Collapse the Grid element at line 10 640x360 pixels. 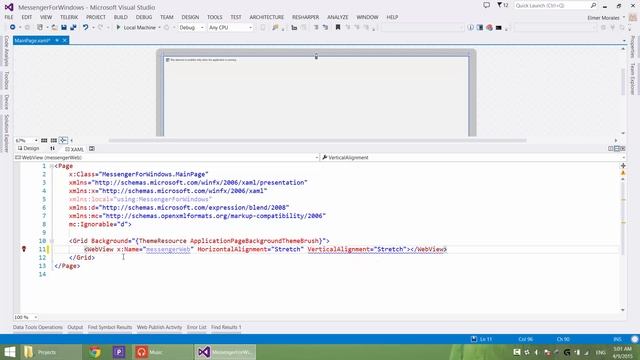[51, 241]
